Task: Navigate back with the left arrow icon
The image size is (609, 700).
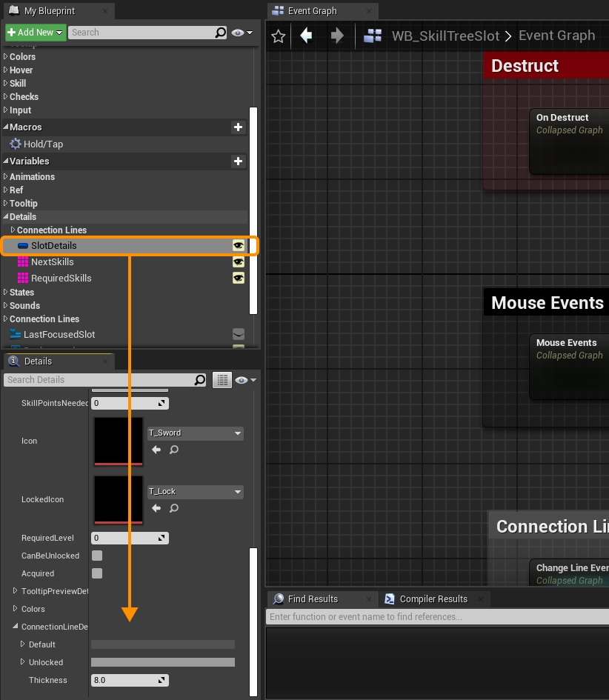Action: 306,36
